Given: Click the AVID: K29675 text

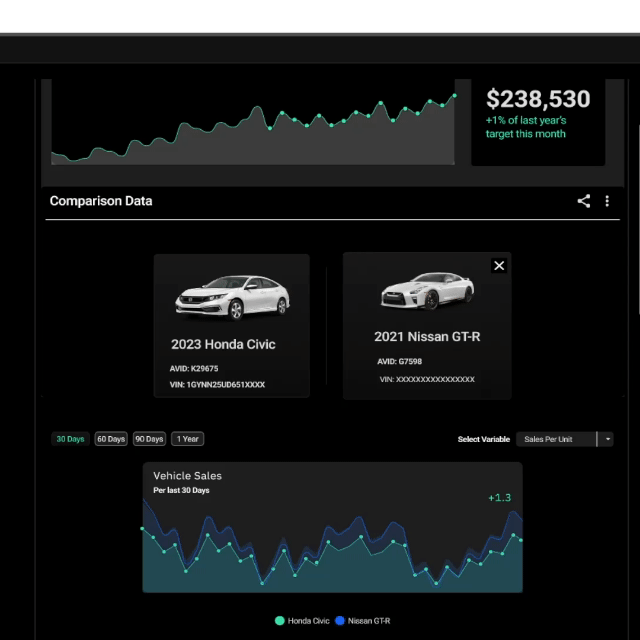Looking at the screenshot, I should click(x=194, y=369).
